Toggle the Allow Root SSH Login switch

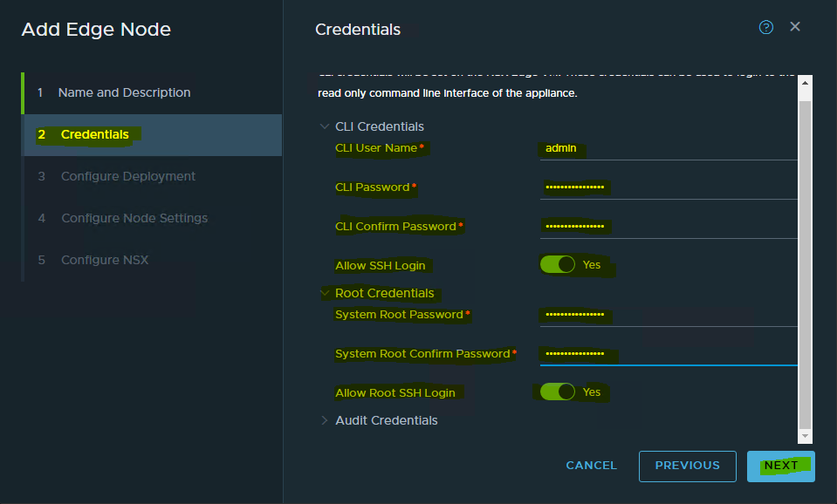[558, 392]
